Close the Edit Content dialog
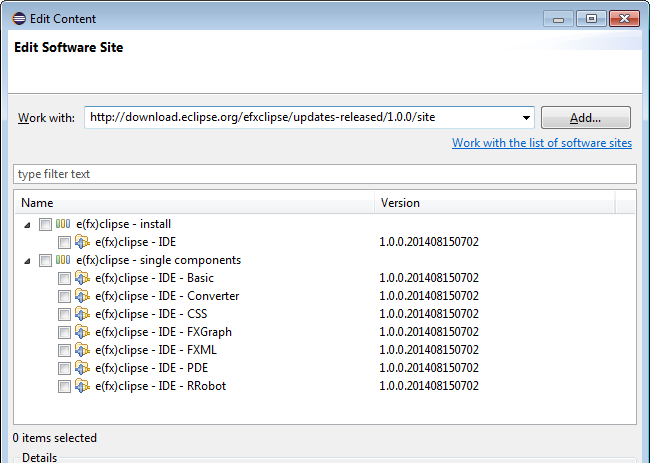The width and height of the screenshot is (650, 463). [x=624, y=19]
